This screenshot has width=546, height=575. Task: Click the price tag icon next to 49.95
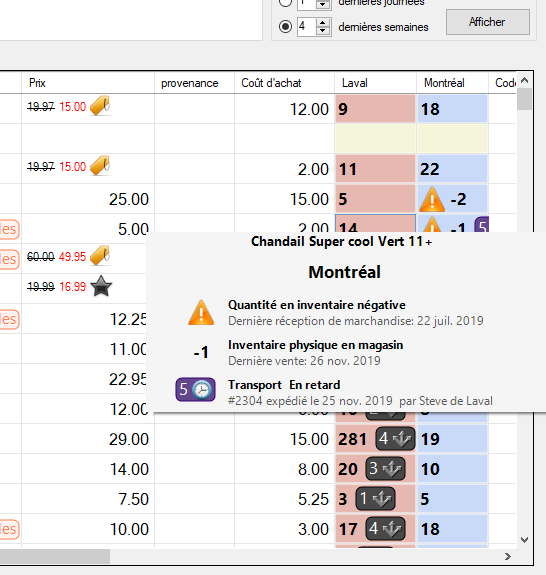tap(100, 256)
